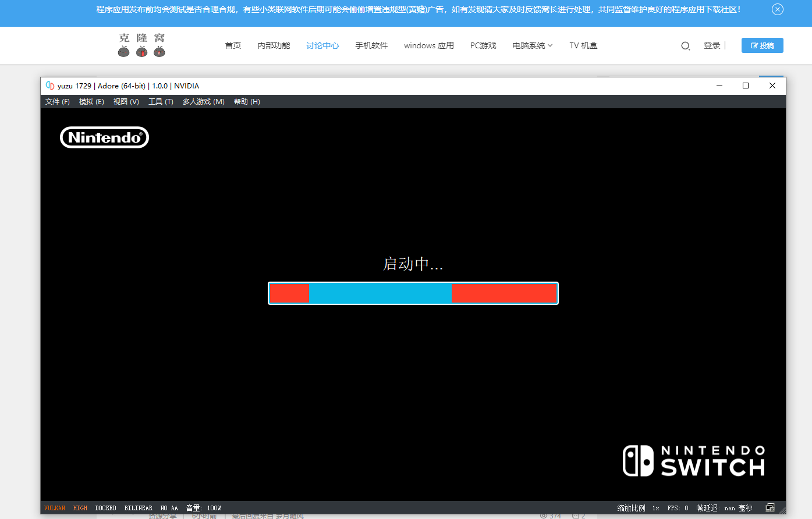812x519 pixels.
Task: Click the 登录 login link
Action: pos(712,45)
